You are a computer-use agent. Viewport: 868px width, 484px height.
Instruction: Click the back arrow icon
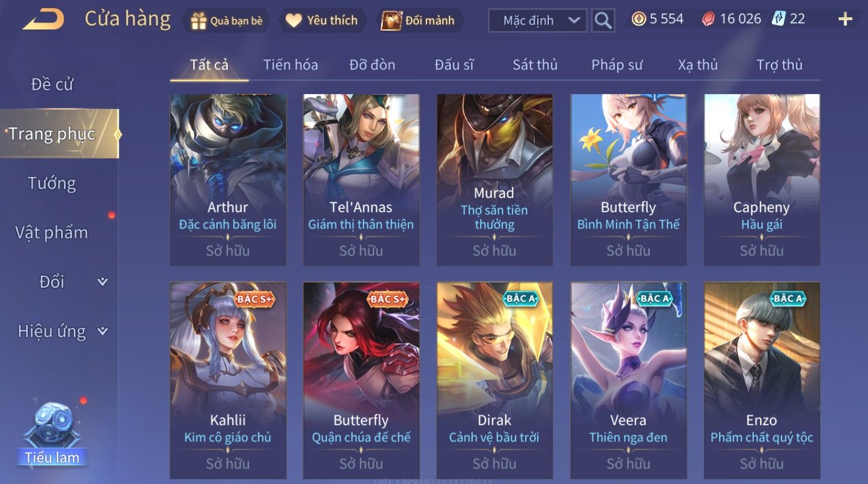click(x=43, y=19)
